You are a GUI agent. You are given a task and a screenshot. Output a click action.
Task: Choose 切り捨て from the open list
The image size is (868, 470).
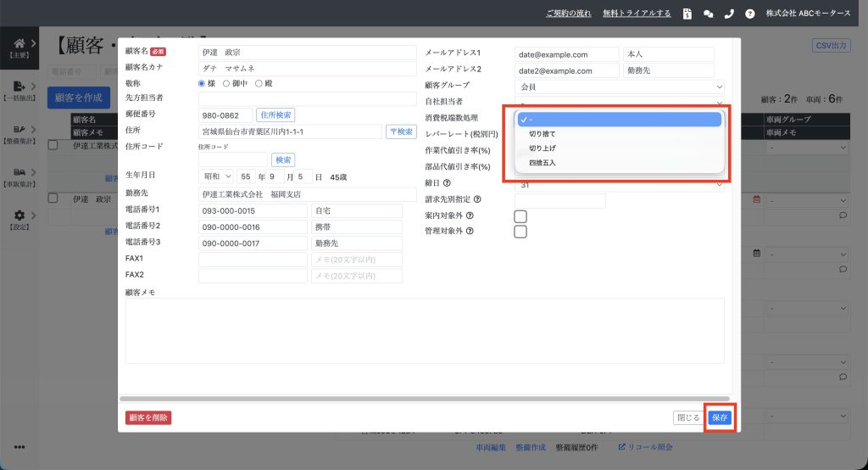pos(542,134)
